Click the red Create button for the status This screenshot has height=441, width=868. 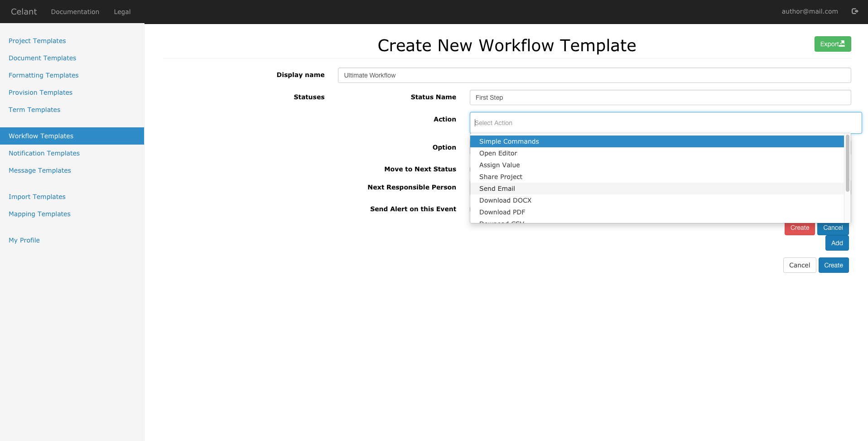(x=799, y=228)
